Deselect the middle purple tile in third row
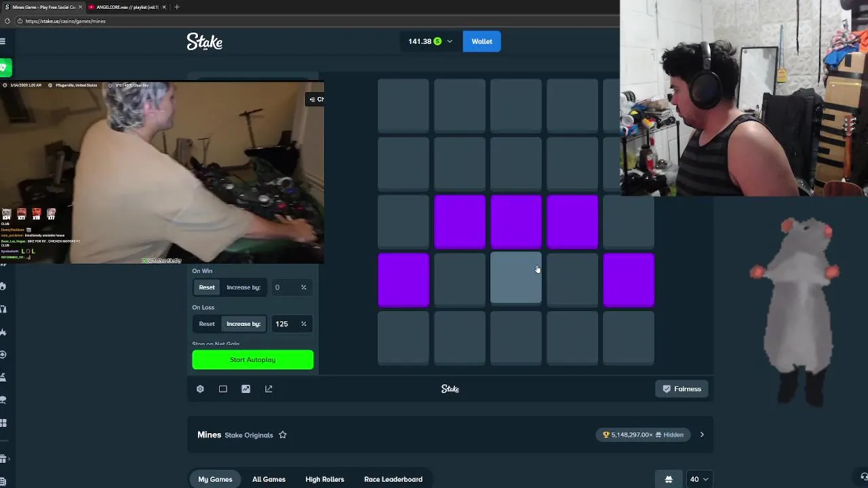Image resolution: width=868 pixels, height=488 pixels. [516, 222]
